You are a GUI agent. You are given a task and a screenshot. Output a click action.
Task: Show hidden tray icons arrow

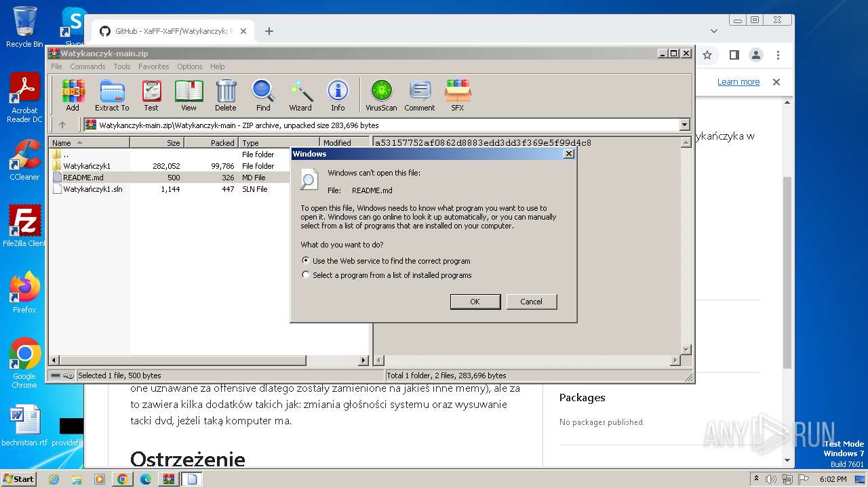click(x=757, y=479)
